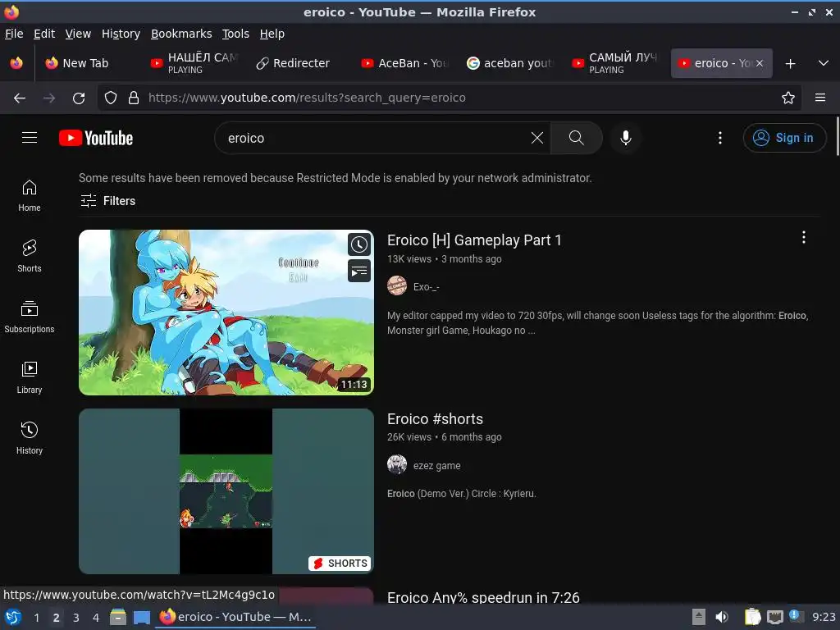Open the ezez game channel avatar
The height and width of the screenshot is (630, 840).
[x=397, y=464]
